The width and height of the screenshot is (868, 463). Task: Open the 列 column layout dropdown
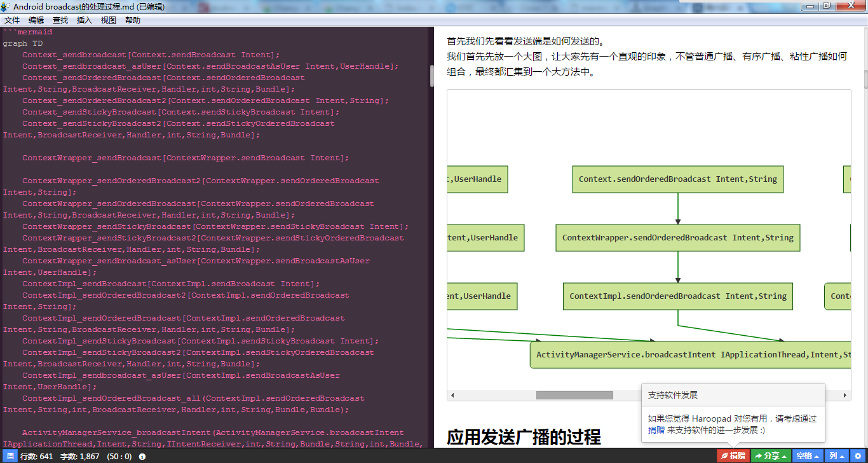click(837, 456)
